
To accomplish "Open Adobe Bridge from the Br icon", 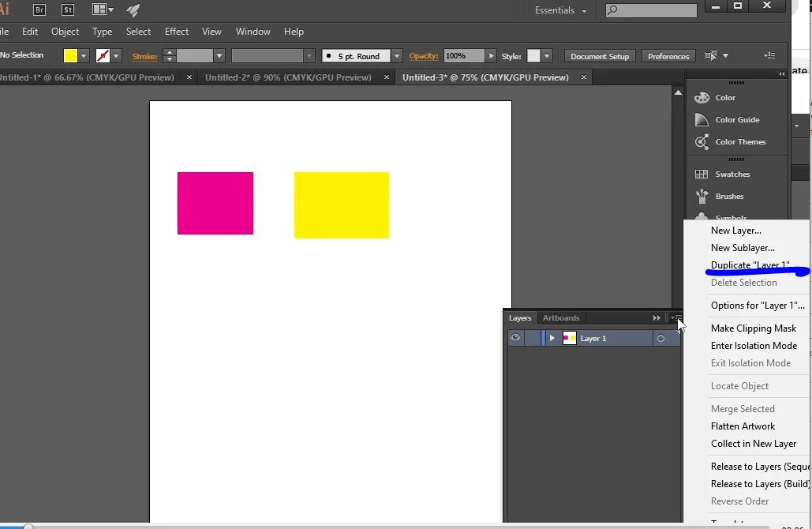I will click(x=39, y=10).
